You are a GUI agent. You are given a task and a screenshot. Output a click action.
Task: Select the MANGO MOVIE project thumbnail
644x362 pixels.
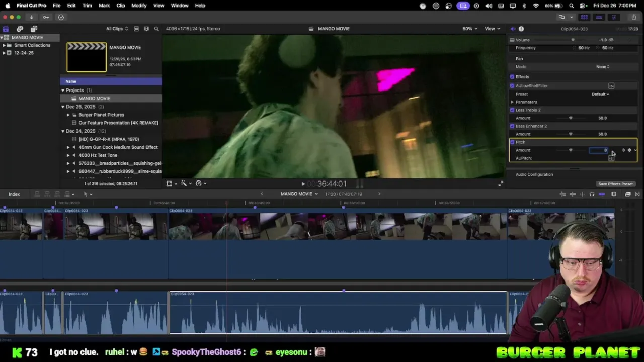(x=87, y=57)
